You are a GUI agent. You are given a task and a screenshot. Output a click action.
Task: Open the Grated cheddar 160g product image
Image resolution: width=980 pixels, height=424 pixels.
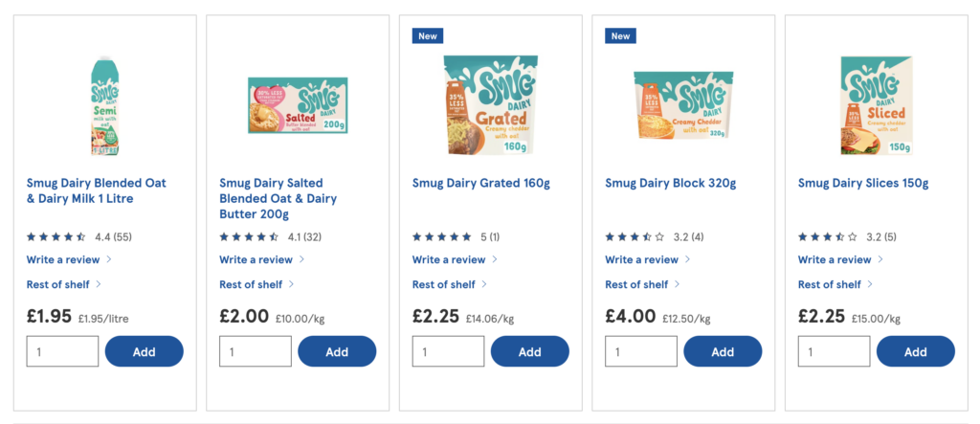pyautogui.click(x=491, y=105)
